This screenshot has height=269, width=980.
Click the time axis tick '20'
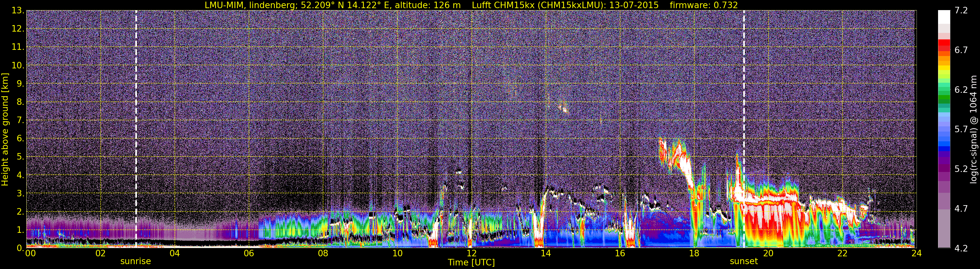pos(768,253)
